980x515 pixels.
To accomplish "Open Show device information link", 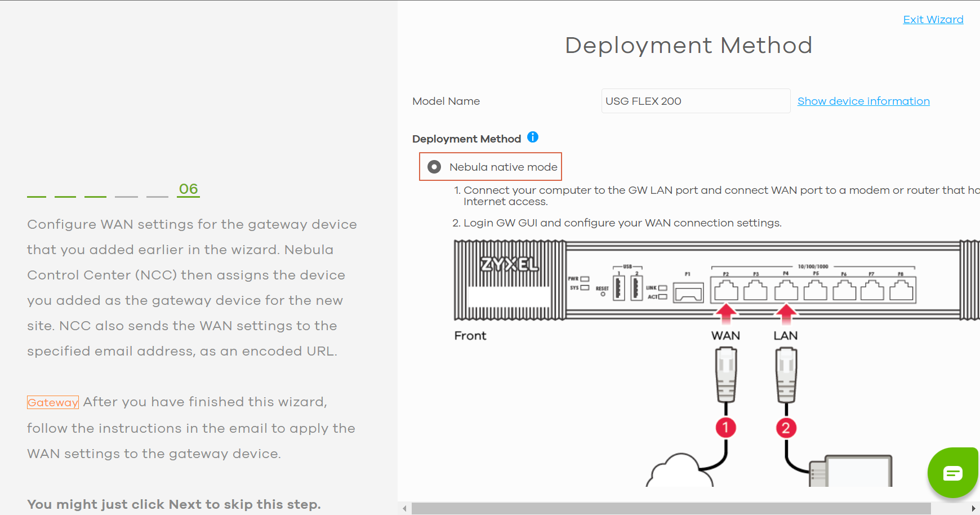I will point(863,101).
